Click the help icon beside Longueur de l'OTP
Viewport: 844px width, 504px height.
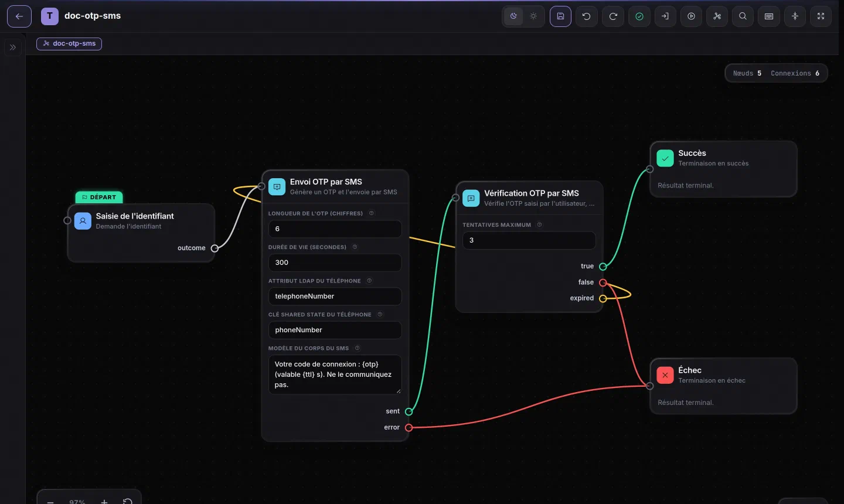click(371, 213)
